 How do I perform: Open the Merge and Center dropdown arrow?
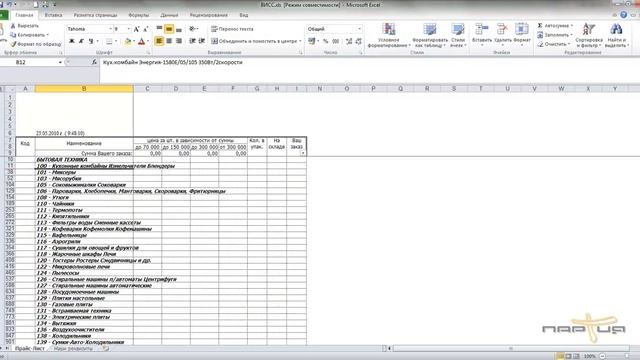[300, 41]
